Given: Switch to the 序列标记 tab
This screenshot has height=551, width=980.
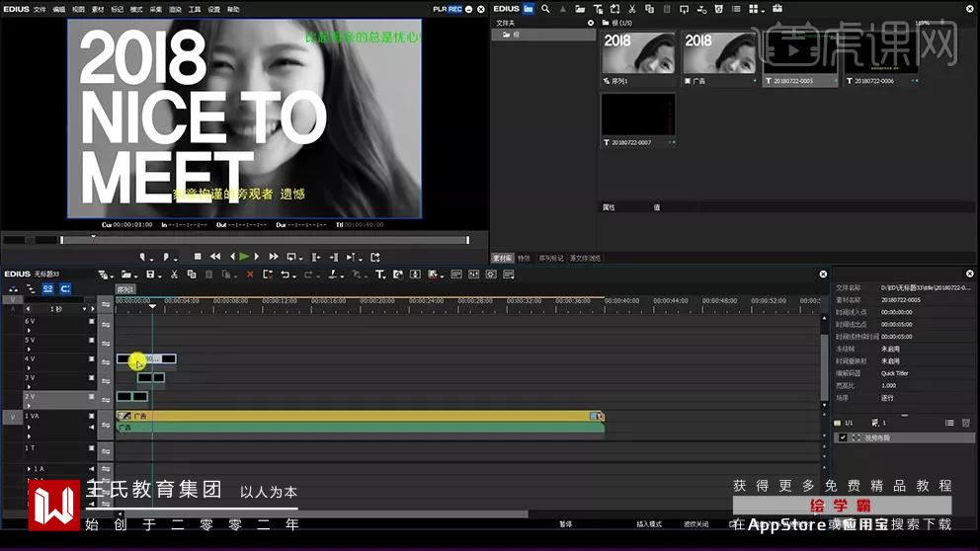Looking at the screenshot, I should 550,258.
